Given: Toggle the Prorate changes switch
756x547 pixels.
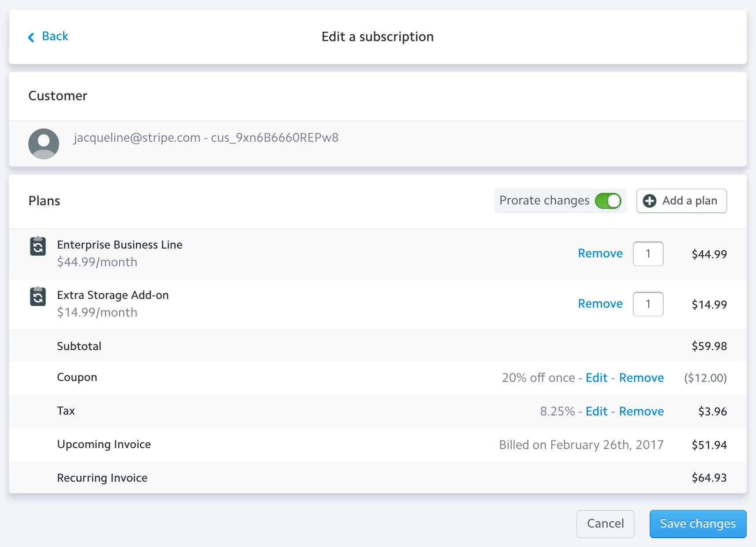Looking at the screenshot, I should tap(608, 201).
